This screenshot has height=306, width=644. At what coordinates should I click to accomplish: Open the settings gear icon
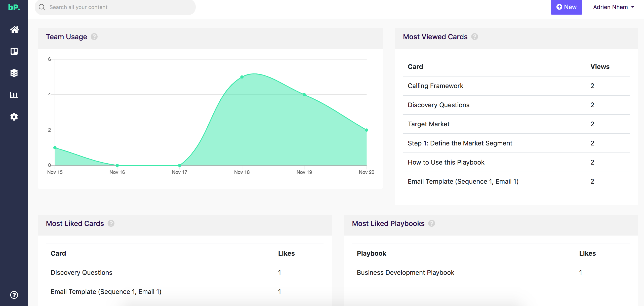[x=14, y=117]
